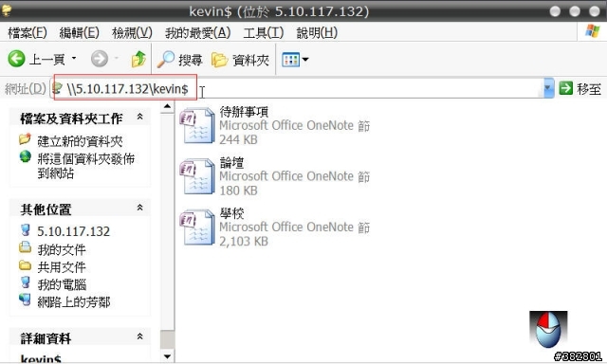Click the 學校 file name
This screenshot has height=364, width=607.
coord(231,213)
